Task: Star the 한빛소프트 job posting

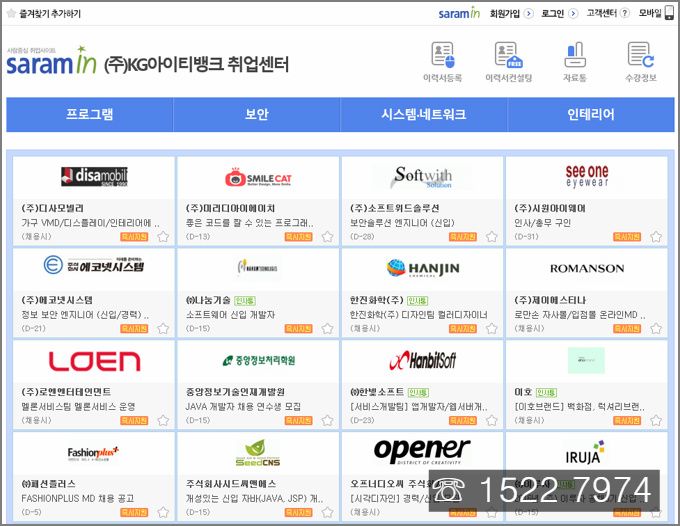Action: pos(491,421)
